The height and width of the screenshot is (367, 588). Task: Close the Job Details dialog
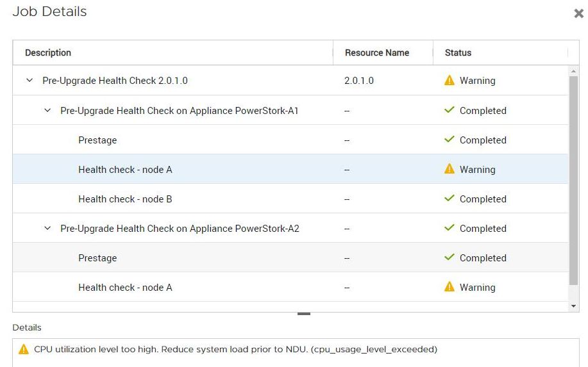(578, 13)
